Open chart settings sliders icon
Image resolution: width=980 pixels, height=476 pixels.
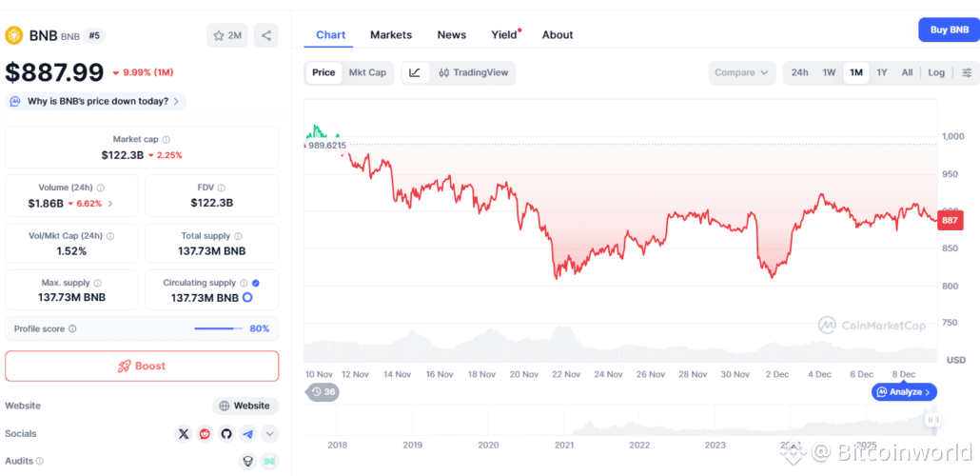[967, 72]
